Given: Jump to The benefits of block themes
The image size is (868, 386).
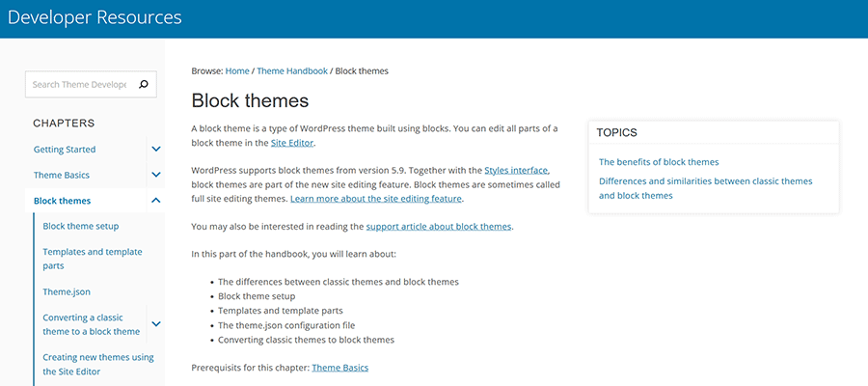Looking at the screenshot, I should (x=659, y=162).
